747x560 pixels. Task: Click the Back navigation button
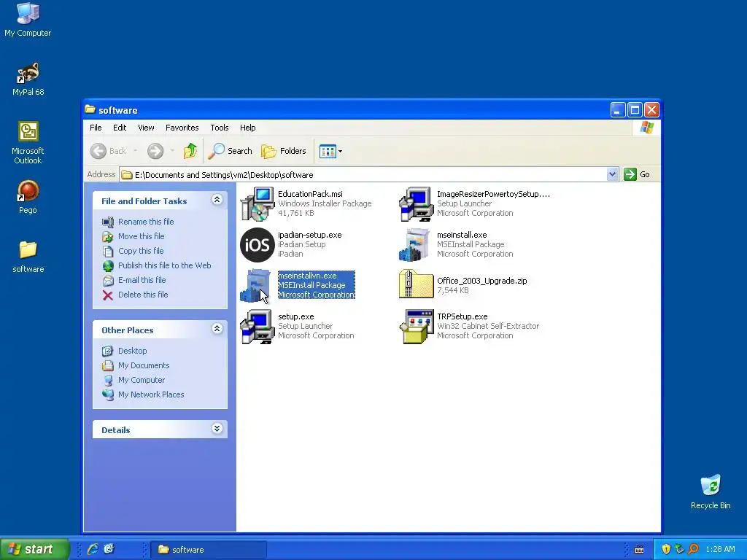pos(109,151)
